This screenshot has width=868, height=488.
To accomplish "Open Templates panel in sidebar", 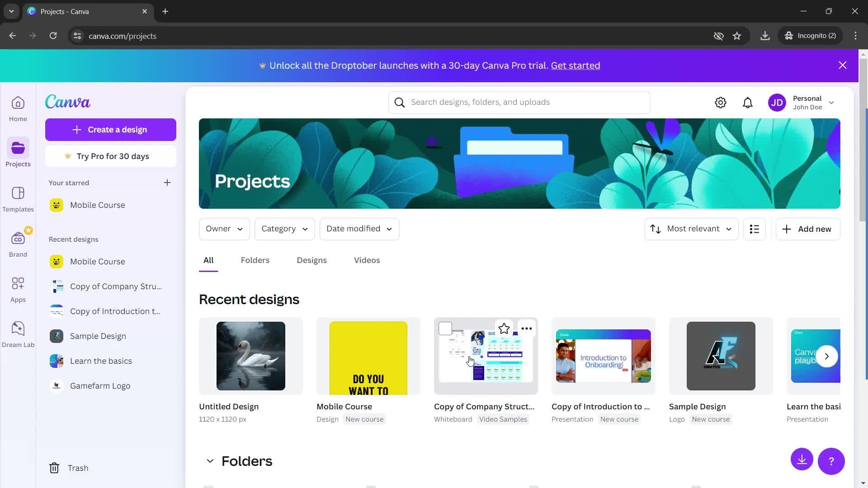I will (18, 200).
